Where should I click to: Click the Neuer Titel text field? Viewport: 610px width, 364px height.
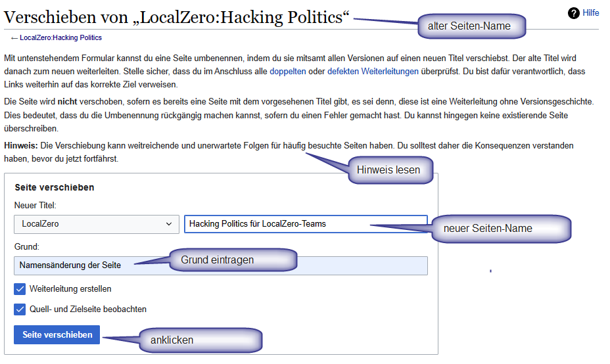coord(306,224)
